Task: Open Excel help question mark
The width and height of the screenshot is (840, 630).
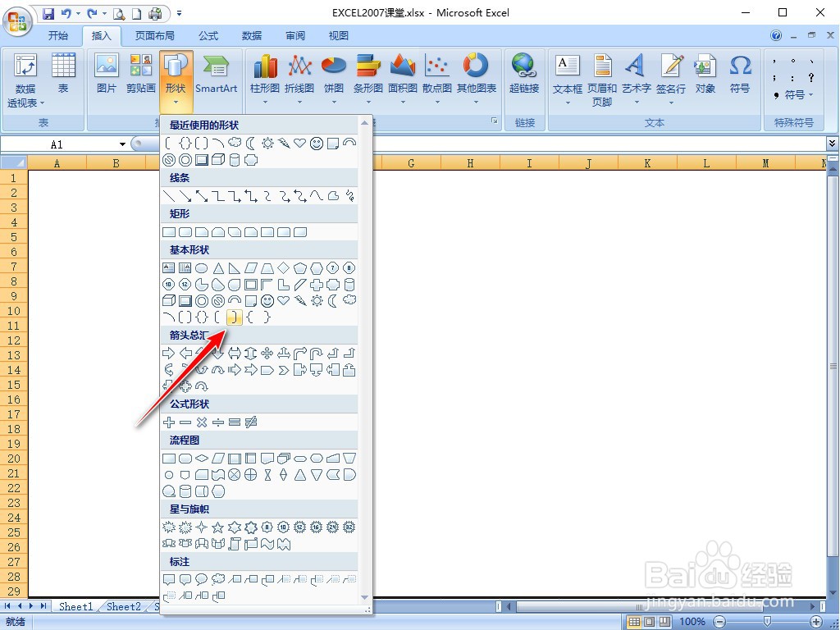Action: [776, 35]
